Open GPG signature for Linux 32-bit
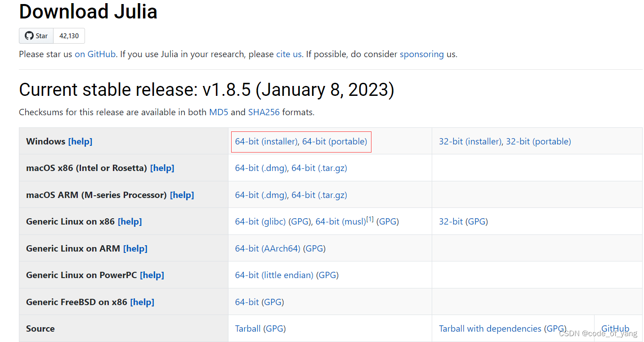Viewport: 644px width, 342px height. (x=477, y=221)
